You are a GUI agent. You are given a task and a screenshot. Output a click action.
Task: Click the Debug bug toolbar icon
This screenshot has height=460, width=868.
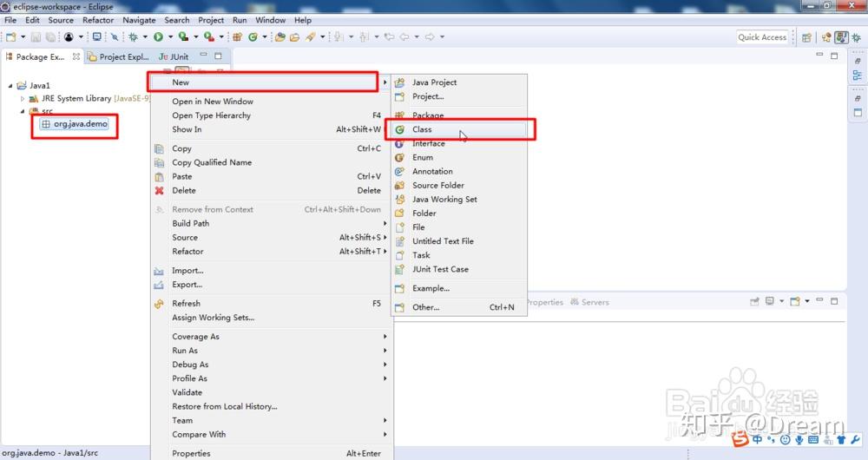pos(134,37)
